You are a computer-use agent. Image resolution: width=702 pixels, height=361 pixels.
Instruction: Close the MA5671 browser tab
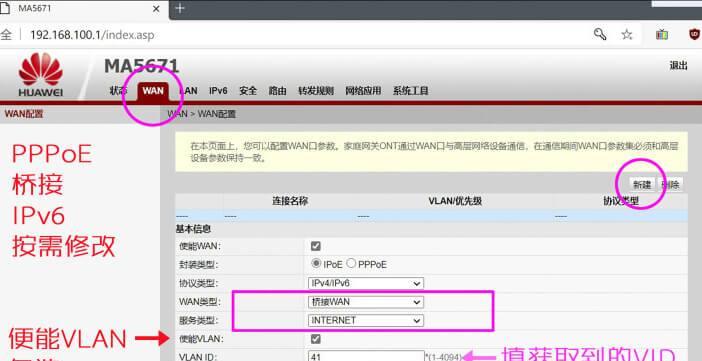(156, 9)
